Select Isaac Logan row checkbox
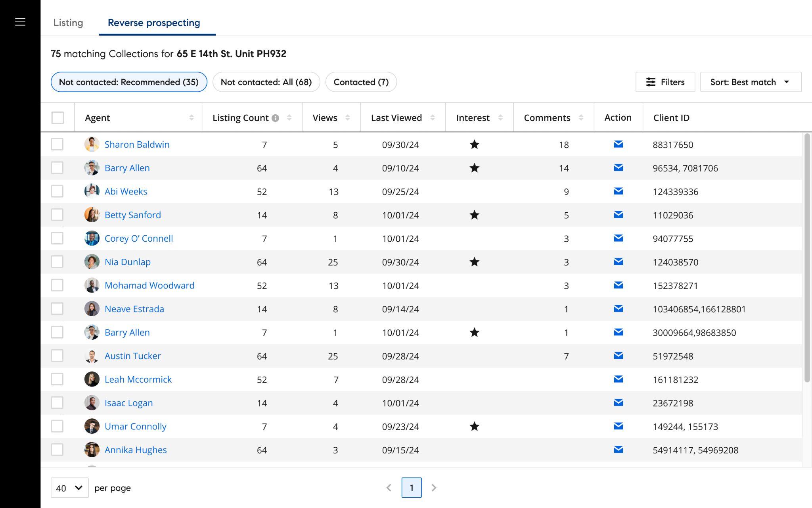 coord(57,402)
